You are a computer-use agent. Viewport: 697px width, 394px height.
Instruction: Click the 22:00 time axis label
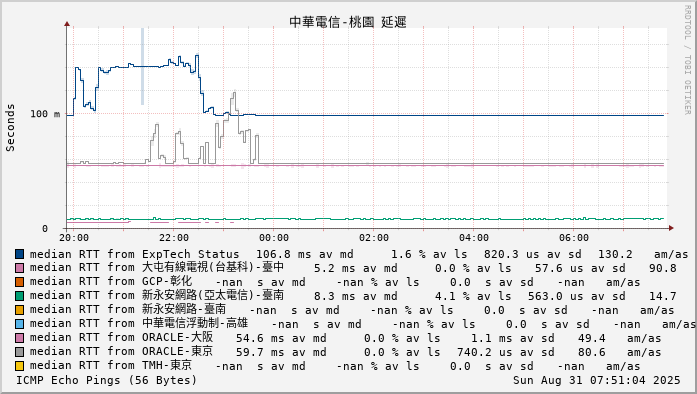174,238
